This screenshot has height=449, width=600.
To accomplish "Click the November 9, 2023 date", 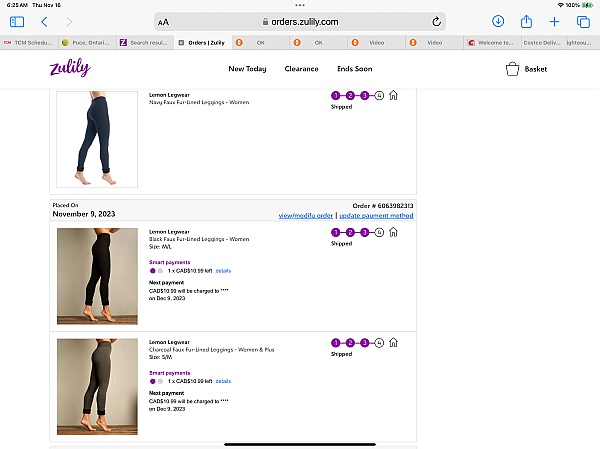I will coord(84,214).
